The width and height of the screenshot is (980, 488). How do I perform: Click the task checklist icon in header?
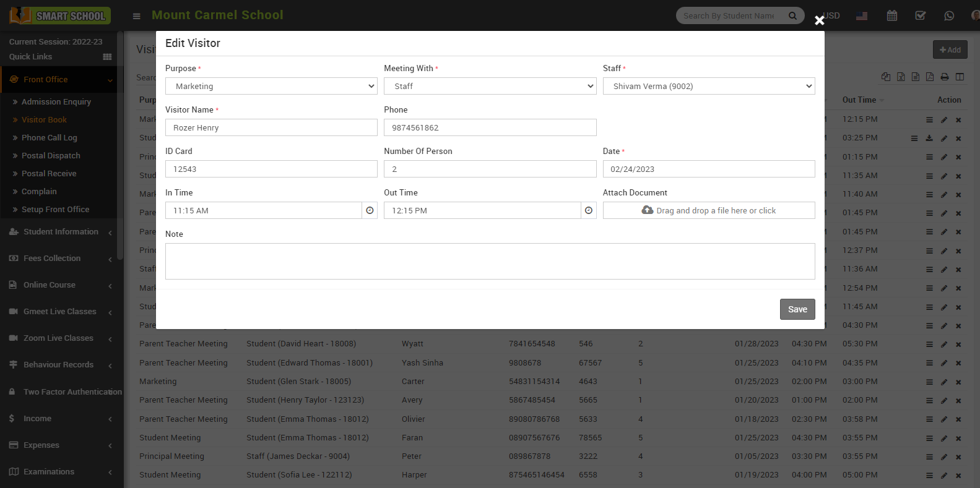click(921, 15)
